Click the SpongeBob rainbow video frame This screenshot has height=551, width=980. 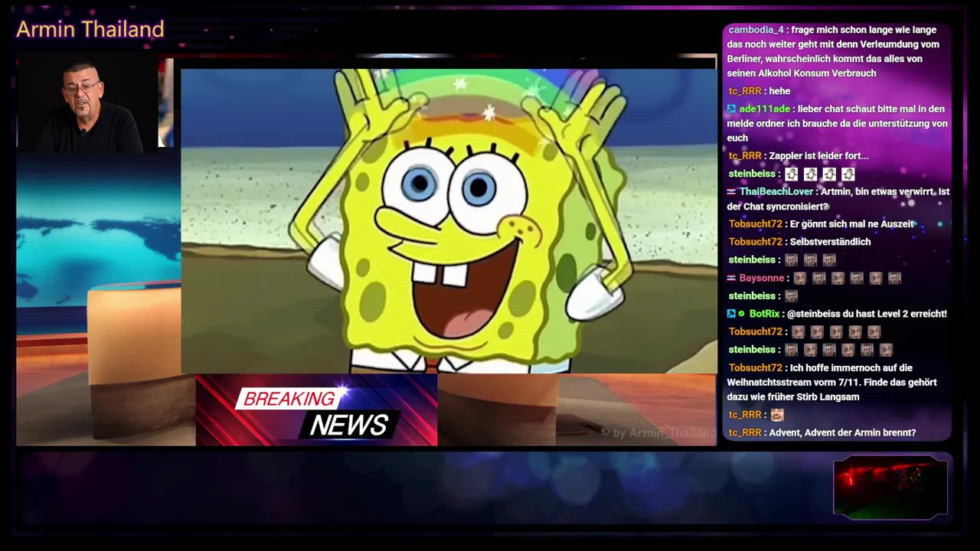click(449, 221)
